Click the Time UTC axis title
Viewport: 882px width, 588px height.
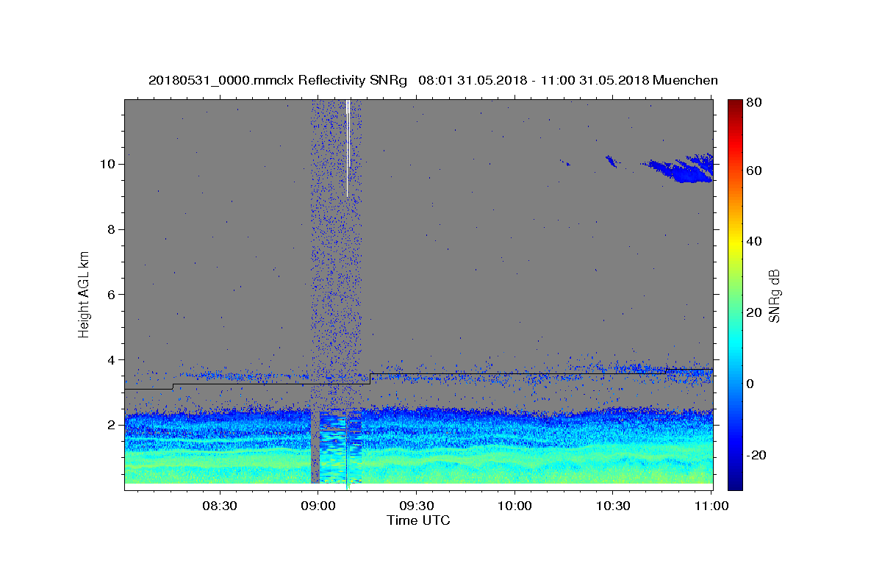coord(418,520)
